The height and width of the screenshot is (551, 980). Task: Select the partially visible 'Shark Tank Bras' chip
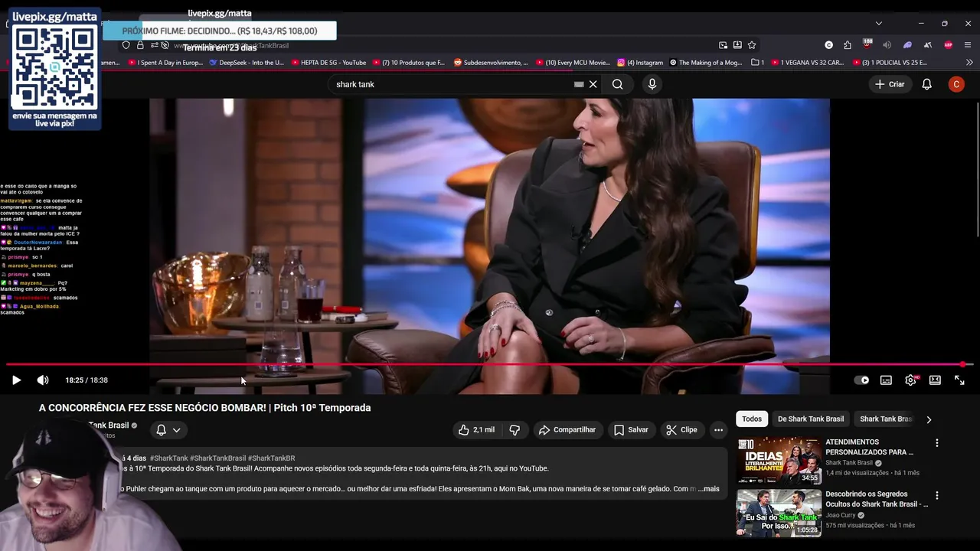[x=886, y=419]
